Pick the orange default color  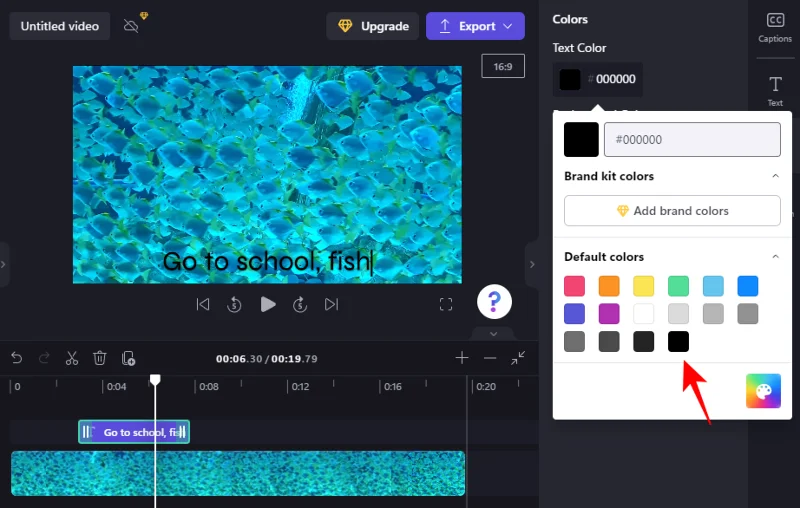(x=609, y=286)
